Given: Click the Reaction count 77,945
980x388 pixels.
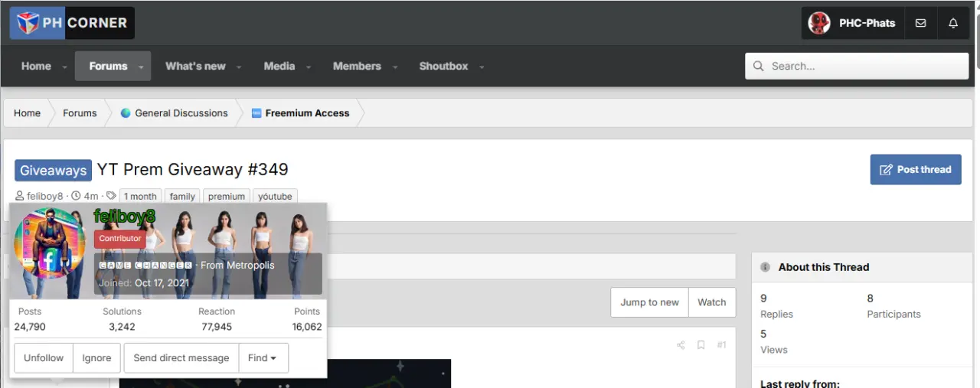Looking at the screenshot, I should pos(217,327).
